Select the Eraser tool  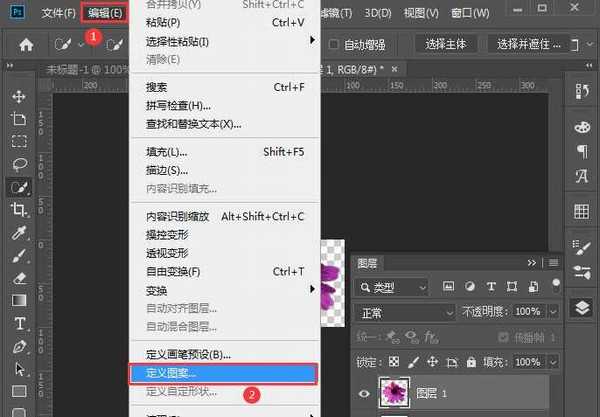pyautogui.click(x=19, y=277)
